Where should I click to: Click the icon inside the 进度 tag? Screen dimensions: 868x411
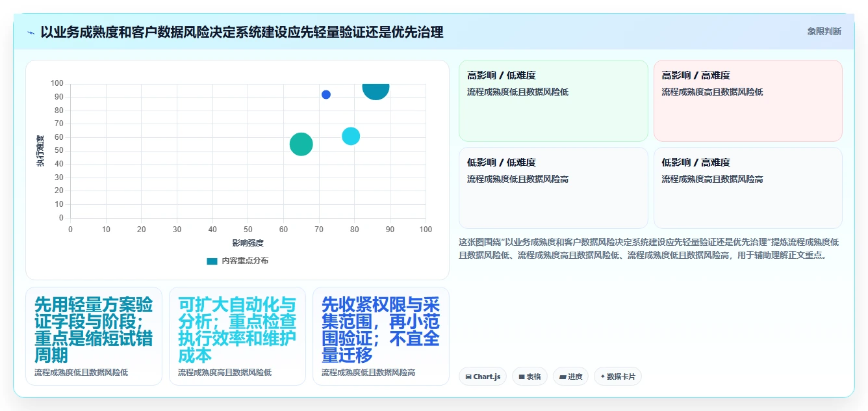tap(563, 377)
